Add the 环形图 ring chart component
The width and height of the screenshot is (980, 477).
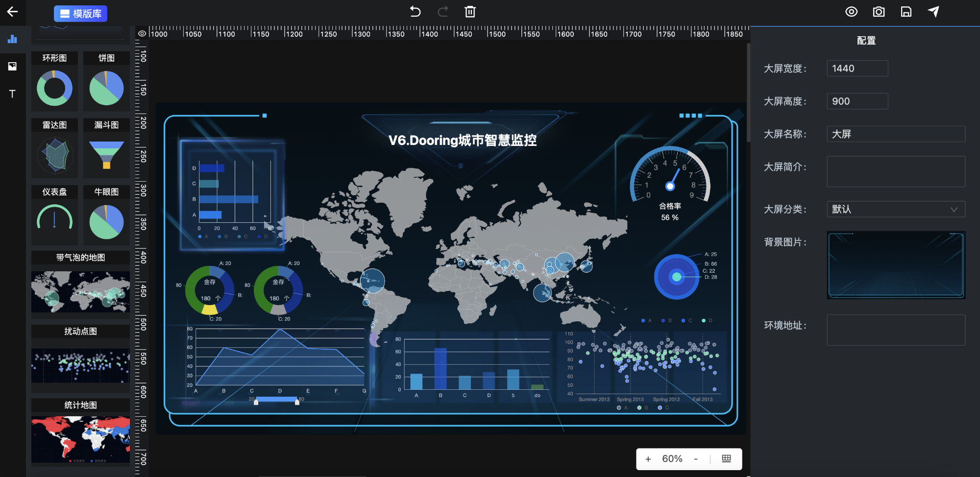click(54, 81)
